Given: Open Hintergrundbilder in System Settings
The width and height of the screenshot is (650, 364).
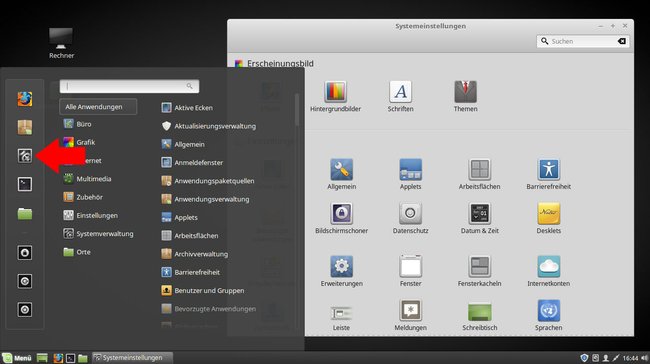Looking at the screenshot, I should point(335,97).
